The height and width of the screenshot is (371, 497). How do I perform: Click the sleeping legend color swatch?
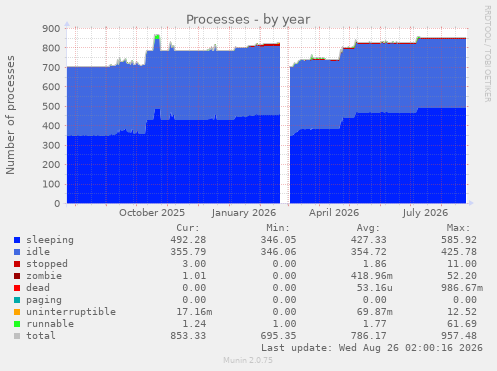pyautogui.click(x=17, y=240)
